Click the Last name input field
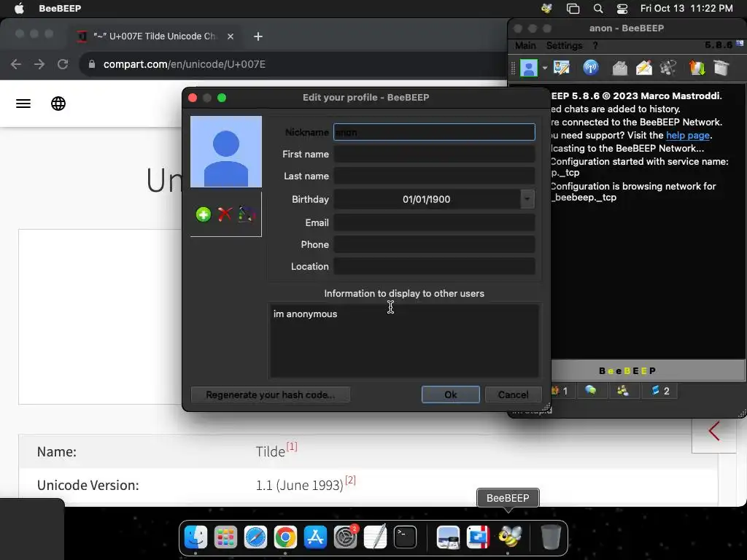Image resolution: width=747 pixels, height=560 pixels. pos(434,176)
